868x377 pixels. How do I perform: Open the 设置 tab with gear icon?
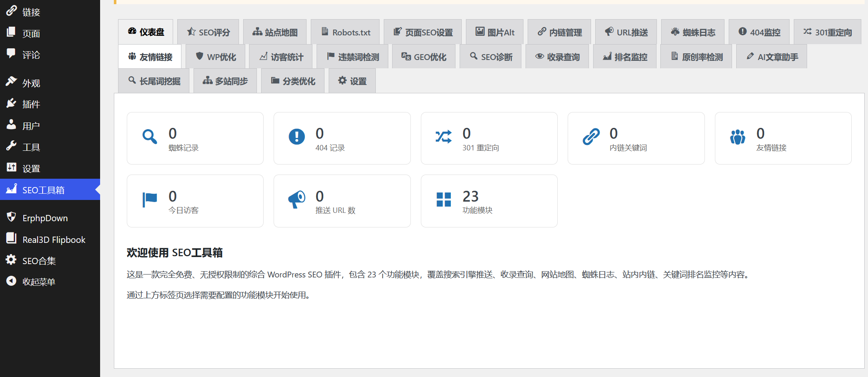tap(352, 80)
